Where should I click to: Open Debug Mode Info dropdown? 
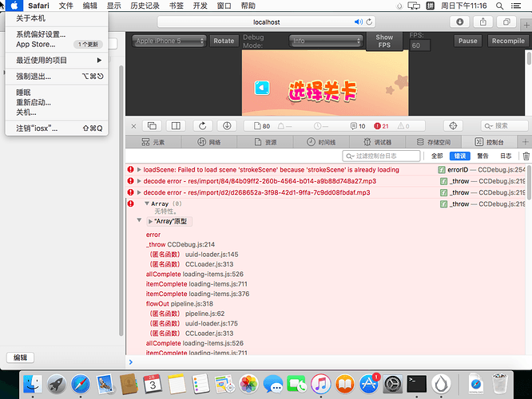[326, 41]
